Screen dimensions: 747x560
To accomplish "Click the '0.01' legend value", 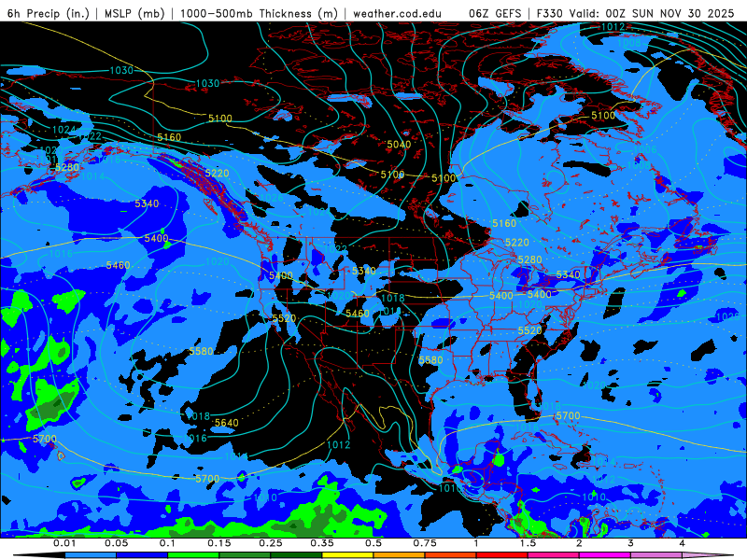I will coord(64,543).
